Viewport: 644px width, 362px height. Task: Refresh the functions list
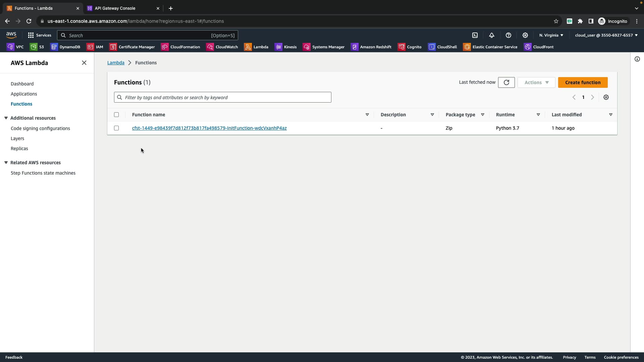(506, 82)
